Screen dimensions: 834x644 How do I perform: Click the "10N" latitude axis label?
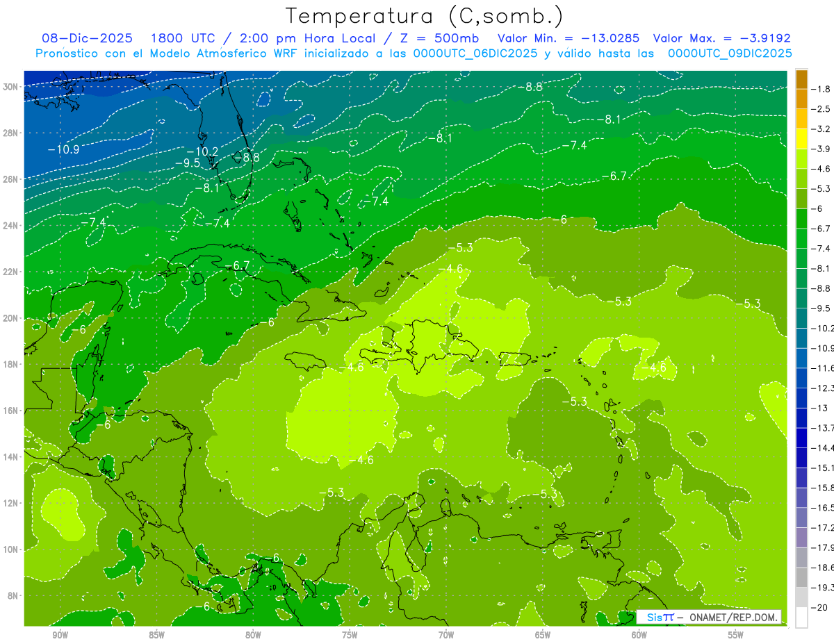(x=11, y=550)
